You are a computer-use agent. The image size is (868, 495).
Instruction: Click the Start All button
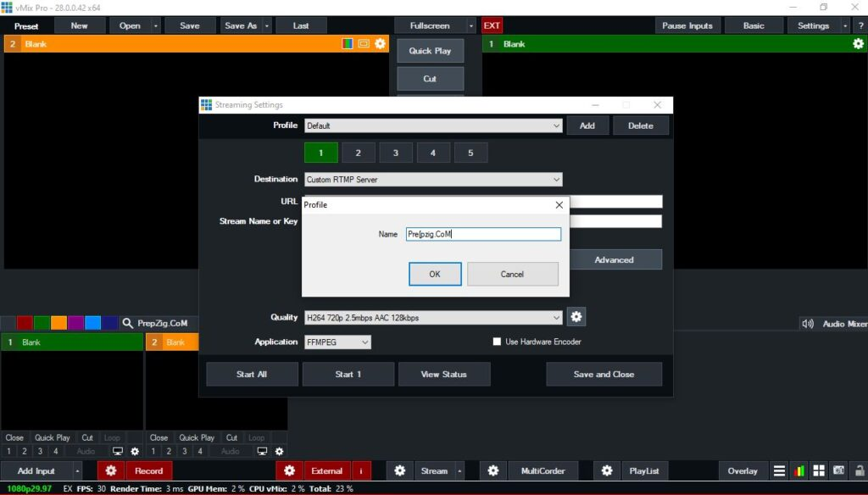252,375
